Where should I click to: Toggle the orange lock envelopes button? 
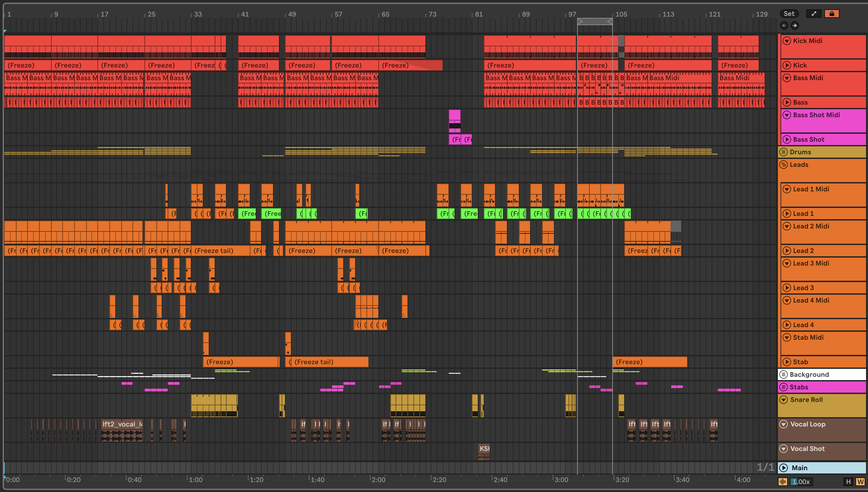point(832,14)
